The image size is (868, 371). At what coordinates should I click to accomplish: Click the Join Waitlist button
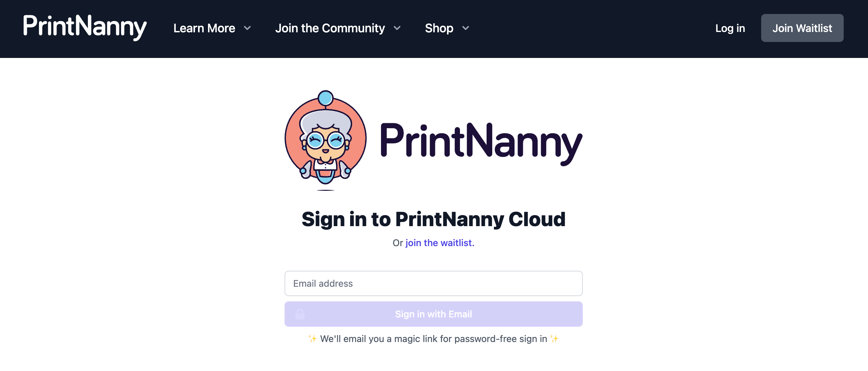coord(802,28)
